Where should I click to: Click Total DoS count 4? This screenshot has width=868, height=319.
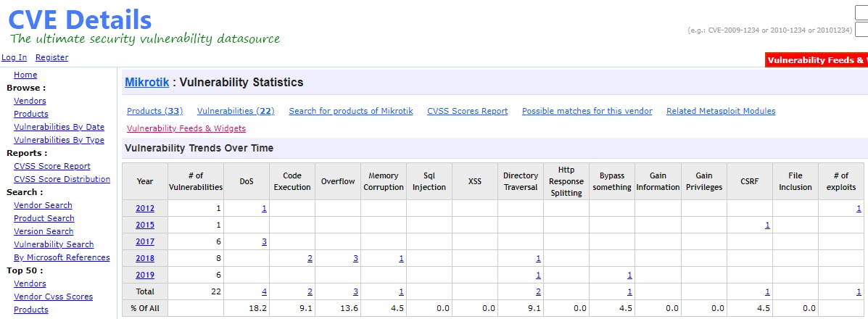coord(264,291)
